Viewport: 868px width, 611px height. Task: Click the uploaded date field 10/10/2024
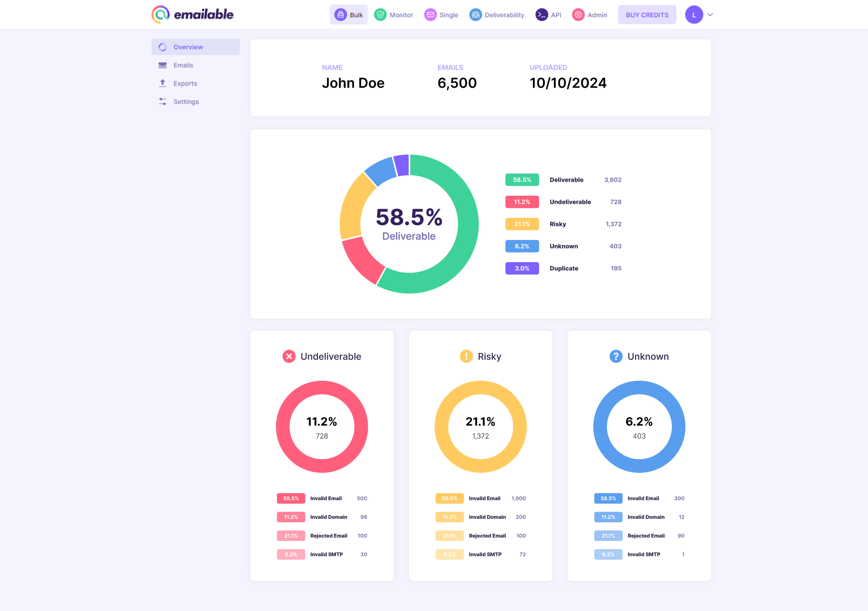568,83
